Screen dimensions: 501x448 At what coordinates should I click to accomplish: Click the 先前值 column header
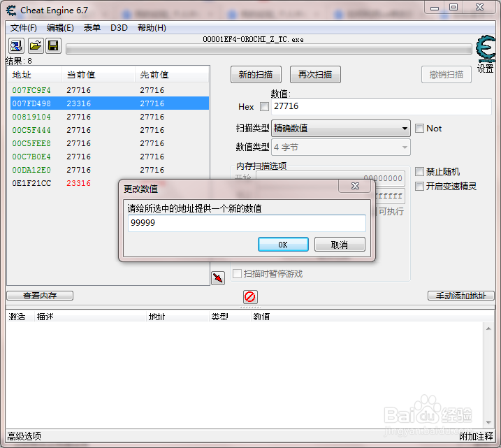172,75
